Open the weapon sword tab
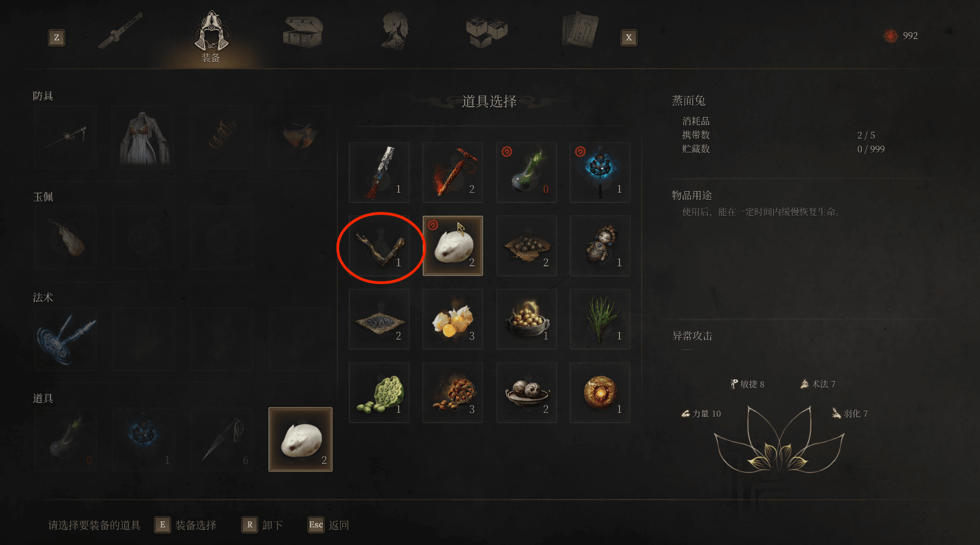This screenshot has height=545, width=980. coord(120,30)
